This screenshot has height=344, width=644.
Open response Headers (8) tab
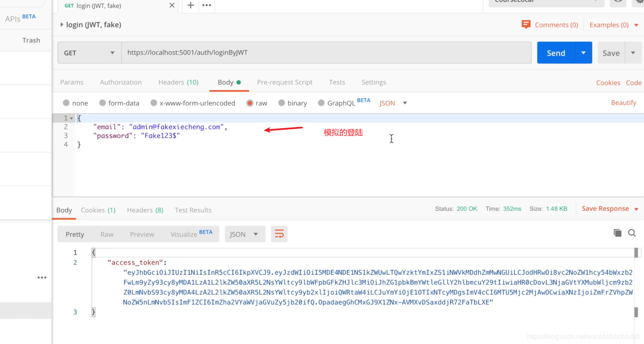click(145, 210)
